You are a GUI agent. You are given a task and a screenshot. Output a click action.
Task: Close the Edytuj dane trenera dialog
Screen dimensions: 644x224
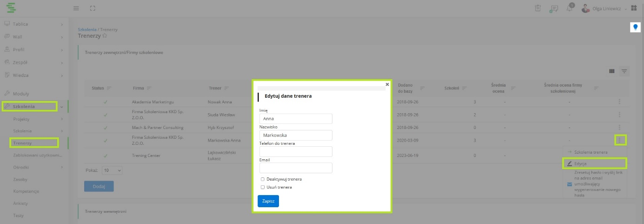pyautogui.click(x=387, y=84)
